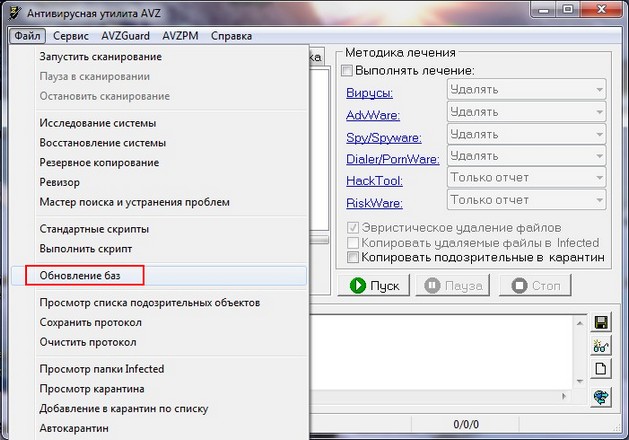Screen dimensions: 629x440
Task: Open the Spy/Spyware action dropdown
Action: (x=525, y=135)
